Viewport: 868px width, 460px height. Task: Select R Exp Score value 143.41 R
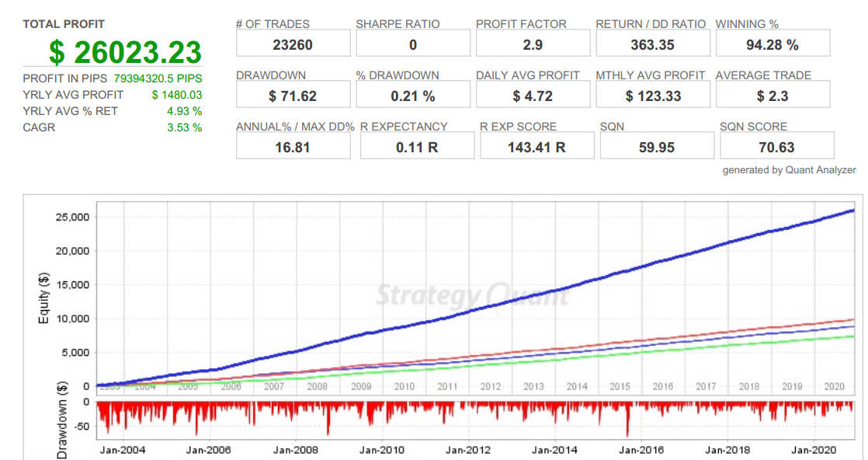click(x=537, y=148)
